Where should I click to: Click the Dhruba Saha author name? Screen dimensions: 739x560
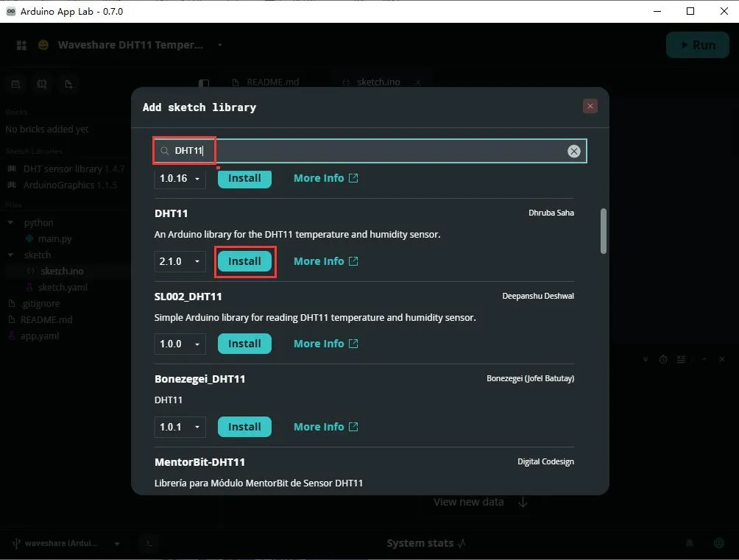pyautogui.click(x=551, y=213)
